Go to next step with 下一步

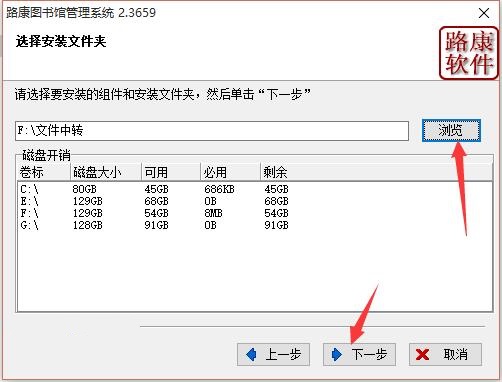tap(359, 354)
